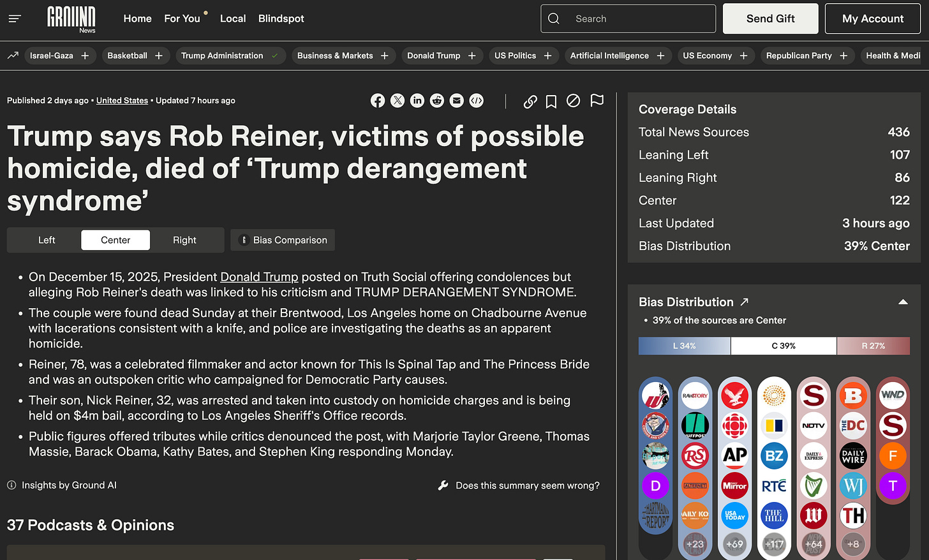Screen dimensions: 929x560
Task: Click the Send Gift button
Action: click(770, 18)
